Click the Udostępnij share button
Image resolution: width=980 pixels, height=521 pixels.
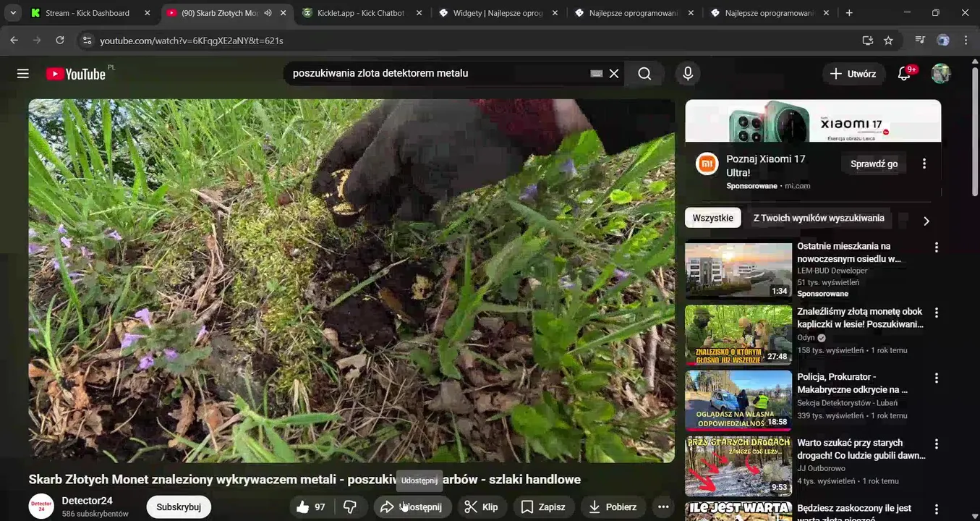(x=413, y=507)
